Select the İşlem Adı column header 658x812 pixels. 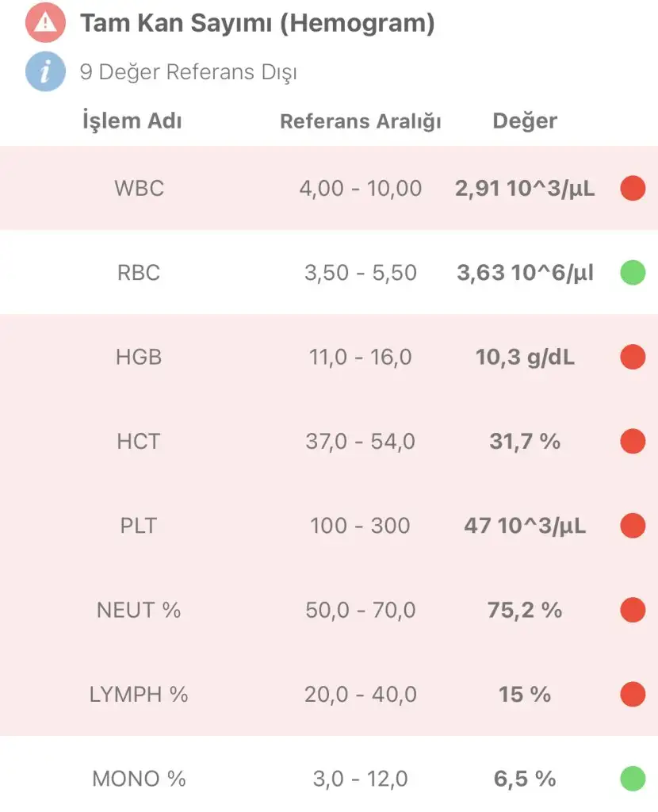tap(132, 121)
